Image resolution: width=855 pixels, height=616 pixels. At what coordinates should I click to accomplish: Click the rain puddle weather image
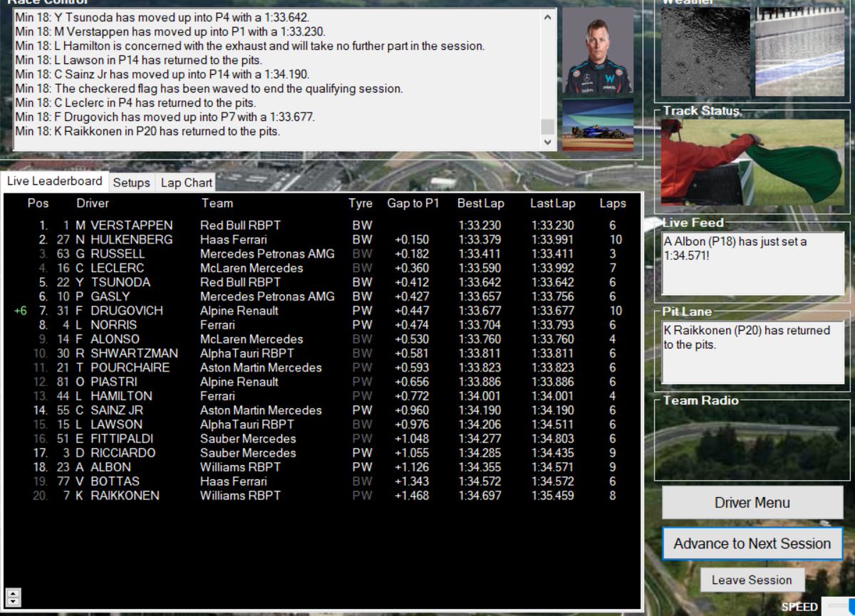click(705, 52)
